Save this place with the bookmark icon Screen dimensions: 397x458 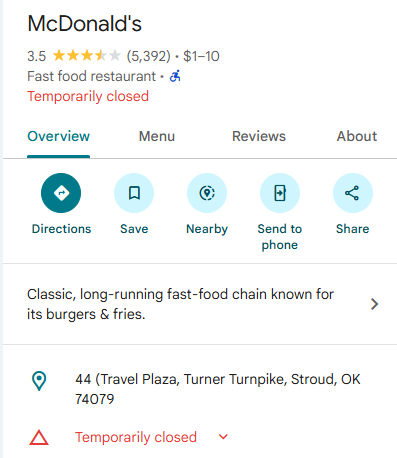tap(134, 193)
